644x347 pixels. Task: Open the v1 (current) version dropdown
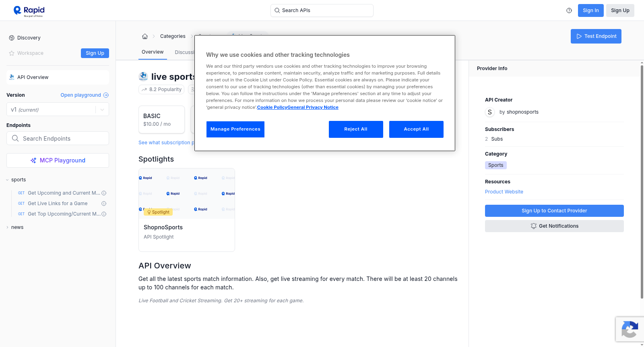(58, 110)
